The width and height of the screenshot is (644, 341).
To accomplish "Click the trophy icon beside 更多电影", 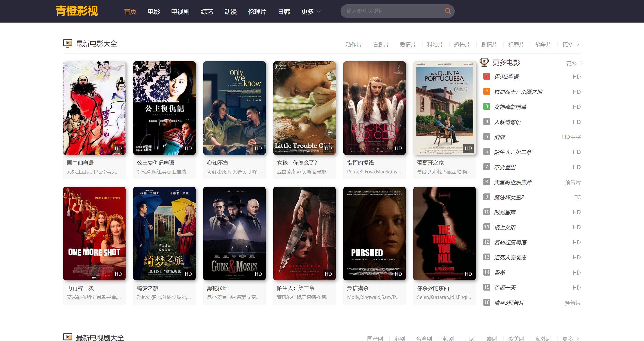I will (484, 62).
